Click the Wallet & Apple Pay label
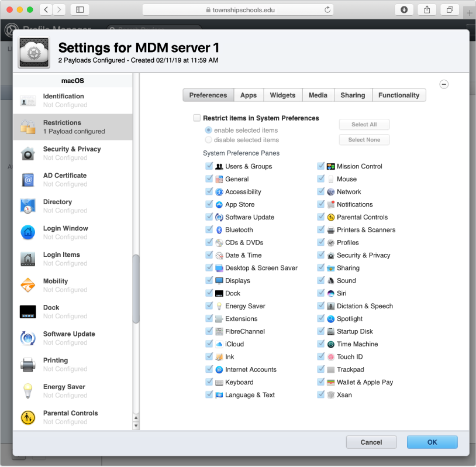476x467 pixels. [x=364, y=382]
